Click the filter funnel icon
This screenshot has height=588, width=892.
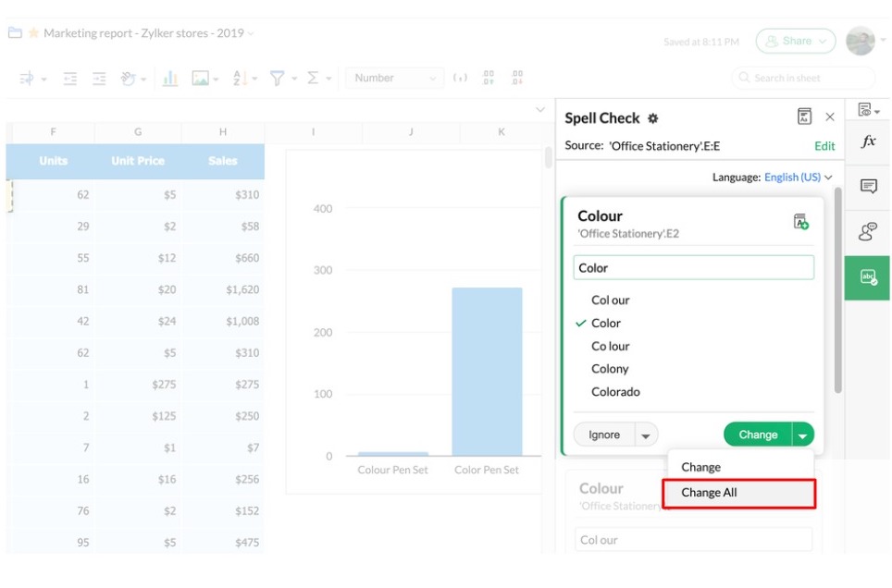click(x=277, y=79)
